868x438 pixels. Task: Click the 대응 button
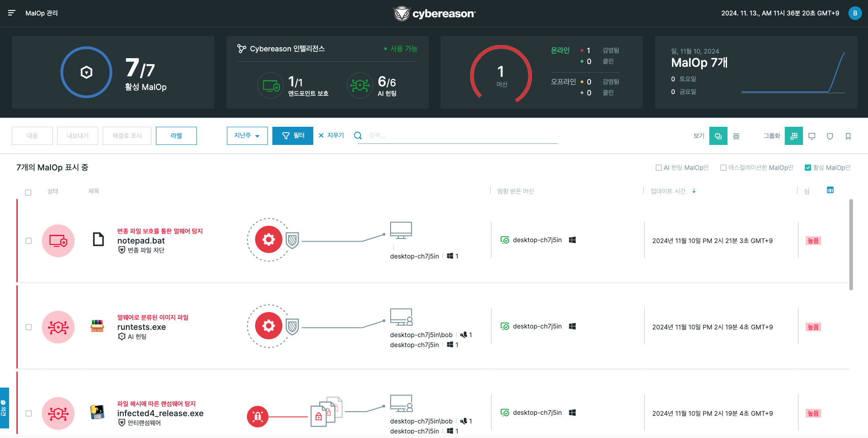[32, 136]
